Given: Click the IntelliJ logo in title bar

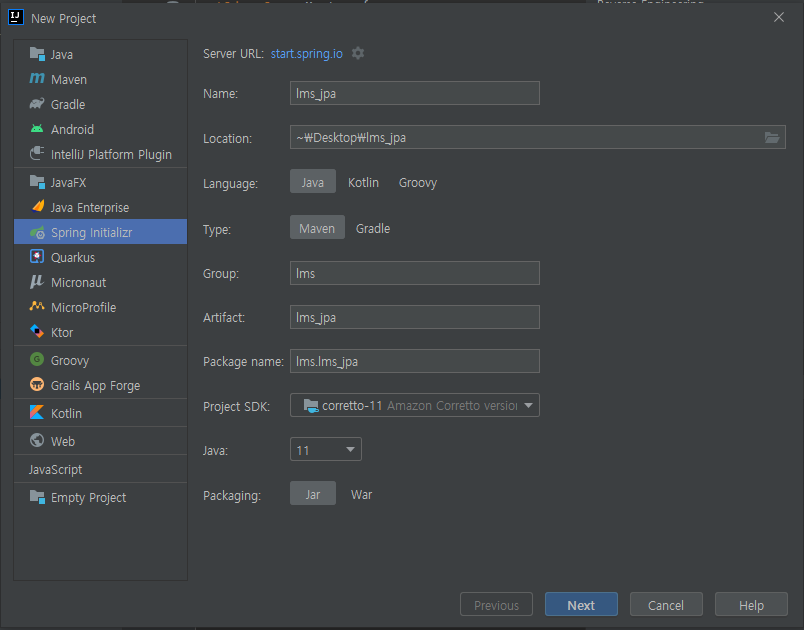Looking at the screenshot, I should 16,17.
